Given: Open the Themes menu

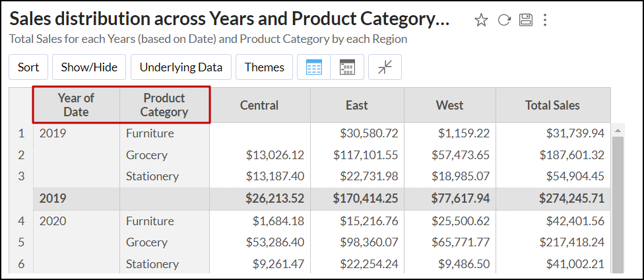Looking at the screenshot, I should tap(264, 67).
